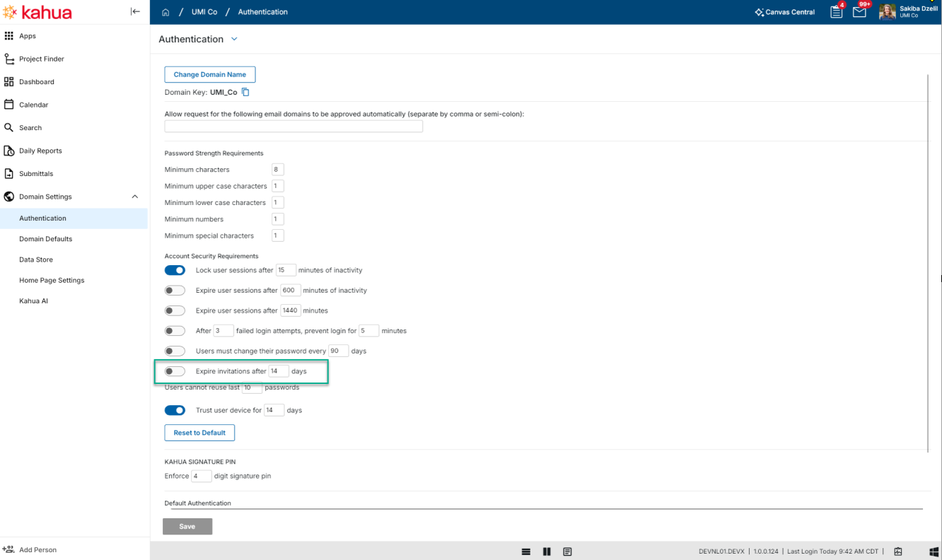
Task: Expand the Authentication title dropdown
Action: coord(235,39)
